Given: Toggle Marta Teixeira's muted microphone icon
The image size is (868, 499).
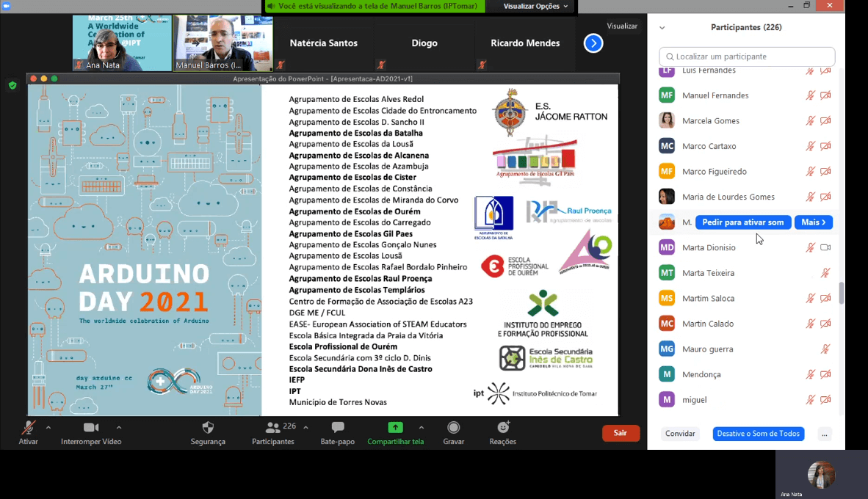Looking at the screenshot, I should pyautogui.click(x=825, y=273).
